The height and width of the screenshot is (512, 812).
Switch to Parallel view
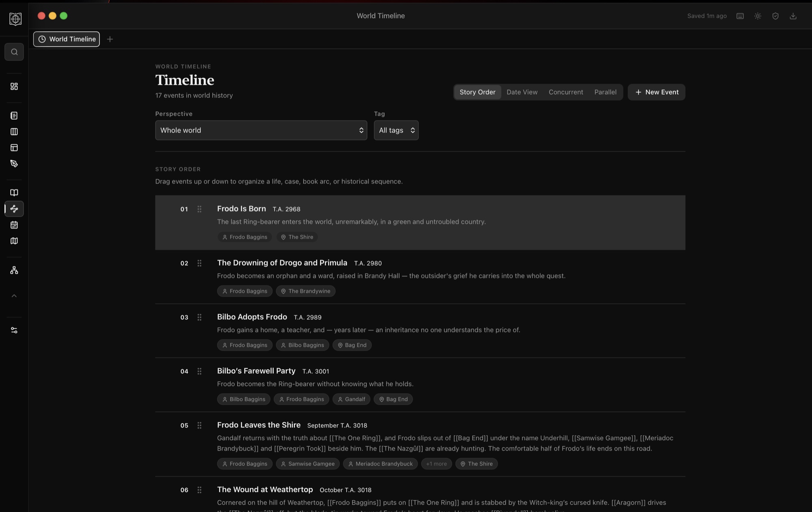point(605,92)
